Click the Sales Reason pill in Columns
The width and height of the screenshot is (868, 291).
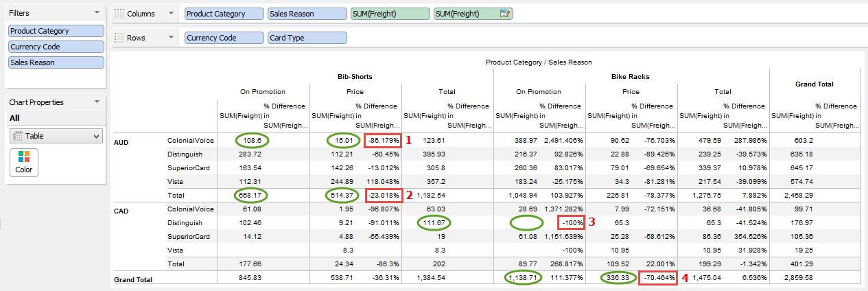click(307, 14)
